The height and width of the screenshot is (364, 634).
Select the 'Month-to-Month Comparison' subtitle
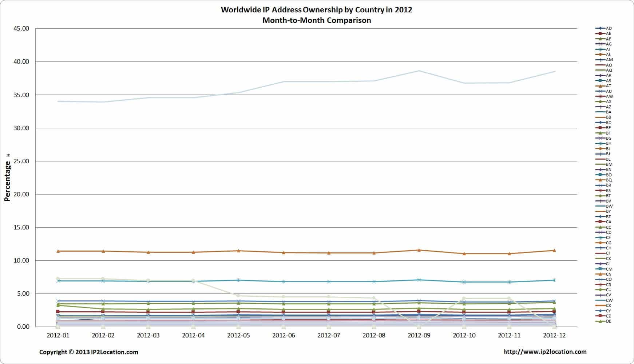pos(316,20)
